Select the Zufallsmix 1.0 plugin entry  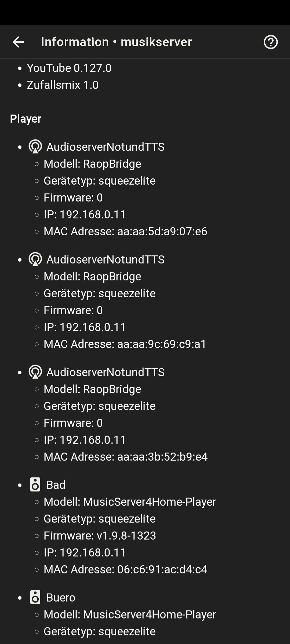point(63,85)
